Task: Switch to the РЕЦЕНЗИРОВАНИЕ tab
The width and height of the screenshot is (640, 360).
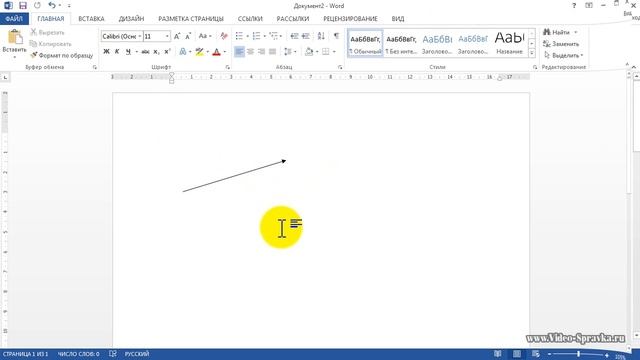Action: [x=350, y=19]
